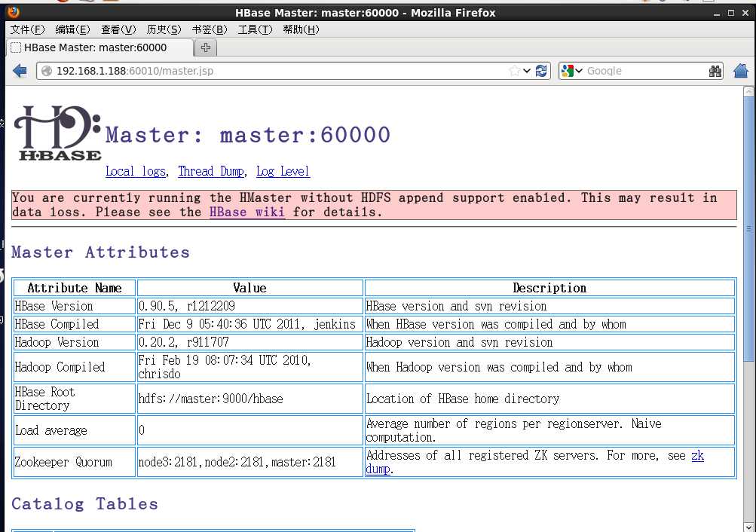Open the Thread Dump link
Image resolution: width=756 pixels, height=532 pixels.
(x=211, y=172)
